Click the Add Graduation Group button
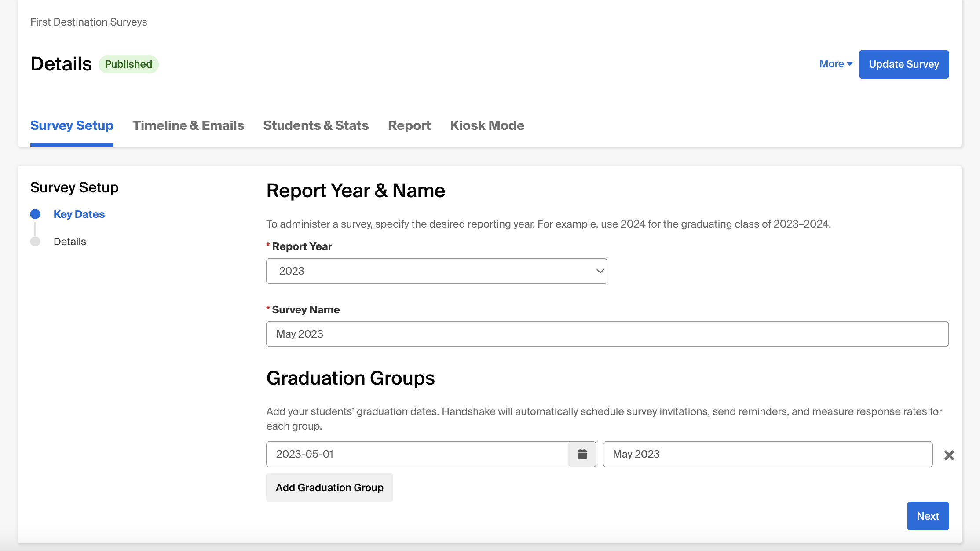 (x=329, y=488)
